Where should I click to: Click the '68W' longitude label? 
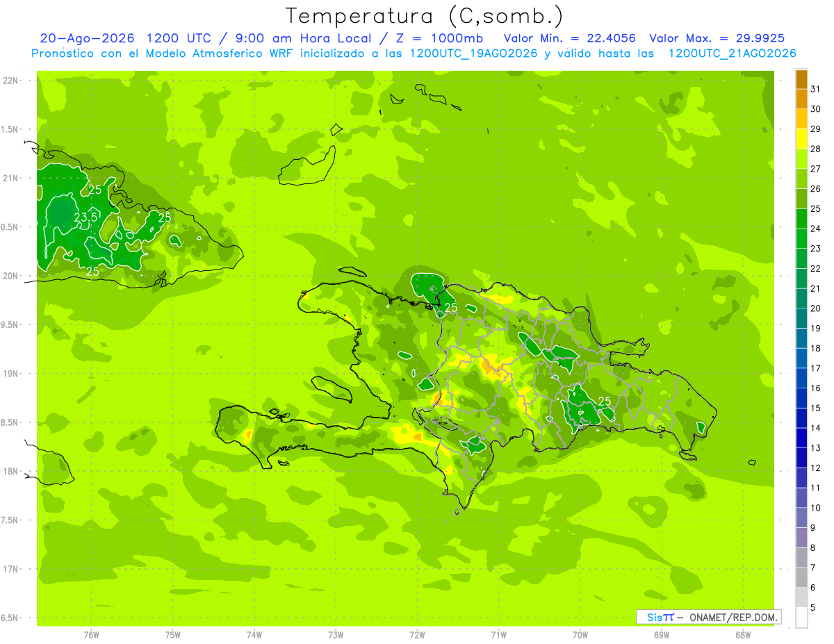[743, 634]
